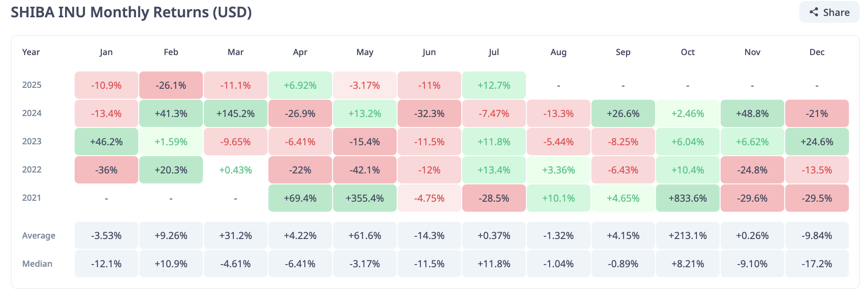Select the May 2022 -42.1% cell
This screenshot has width=868, height=295.
tap(364, 170)
